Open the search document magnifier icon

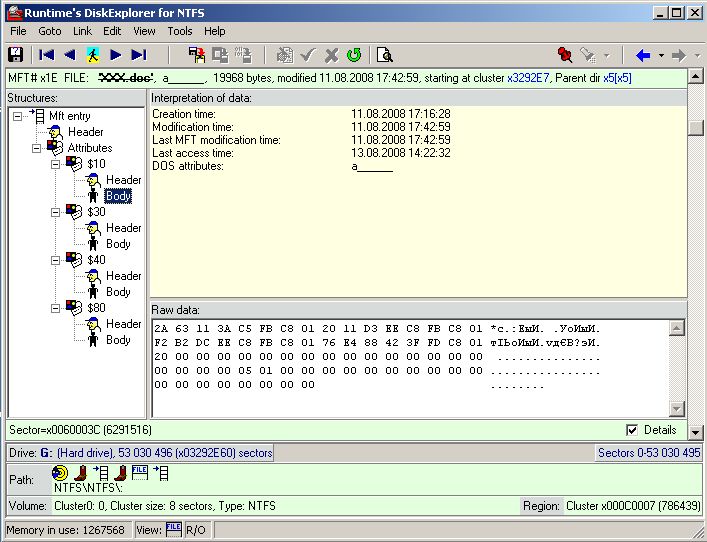pyautogui.click(x=385, y=55)
